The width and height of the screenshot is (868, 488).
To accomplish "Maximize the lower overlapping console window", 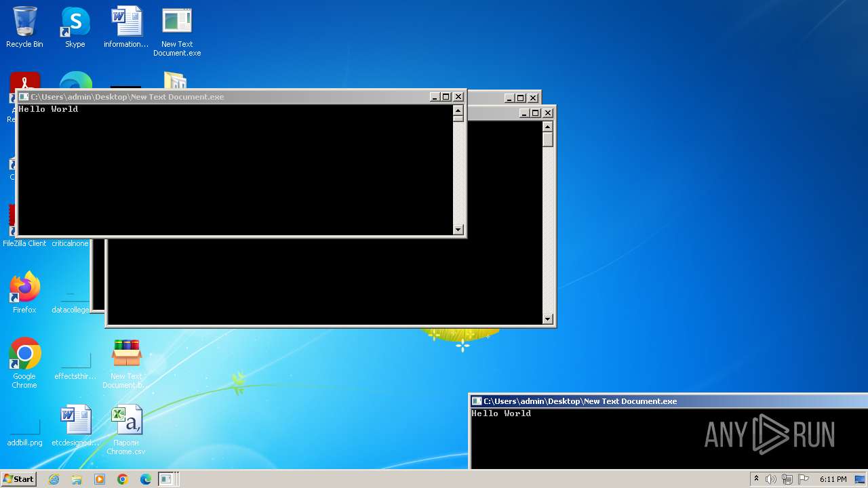I will (x=536, y=113).
